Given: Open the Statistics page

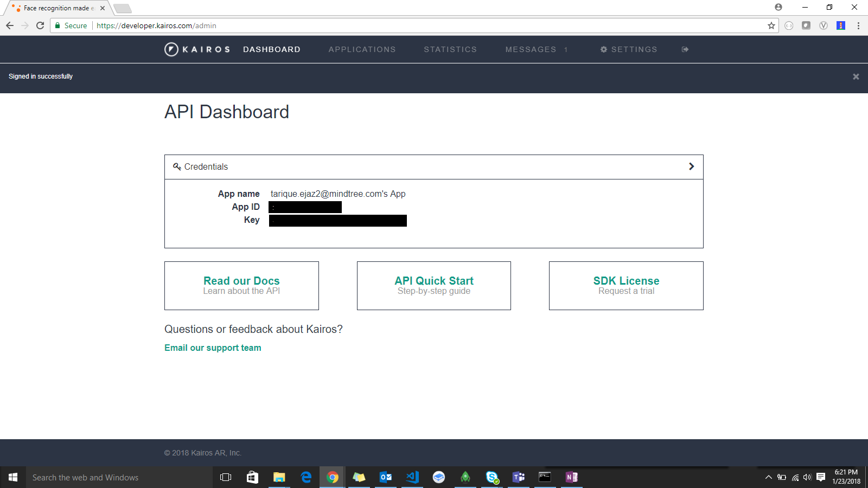Looking at the screenshot, I should pos(450,49).
